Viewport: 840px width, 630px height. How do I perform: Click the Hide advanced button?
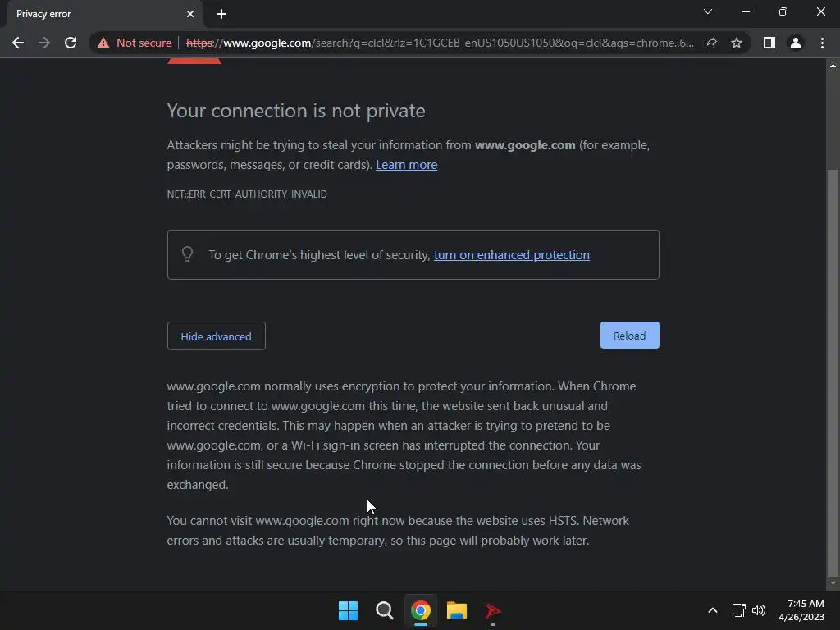(217, 336)
